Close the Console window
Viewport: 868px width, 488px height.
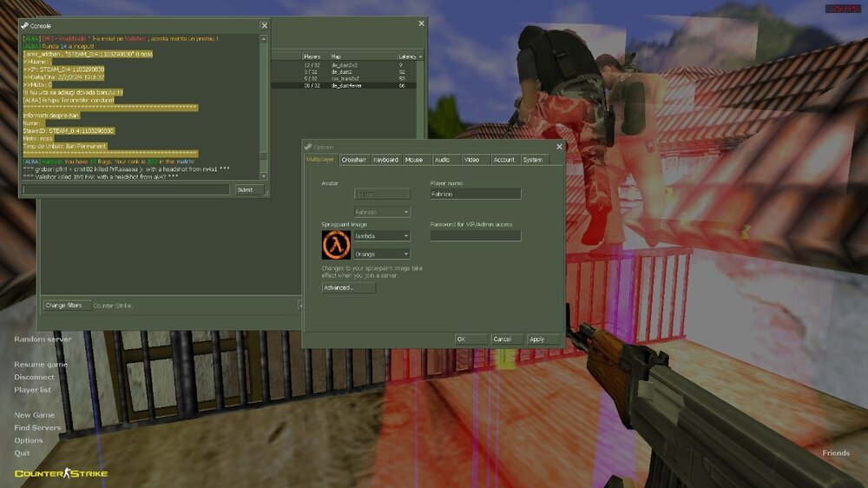point(264,26)
